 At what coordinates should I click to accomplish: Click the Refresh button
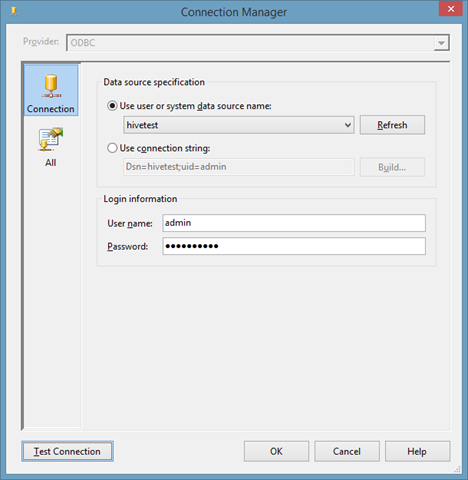(392, 125)
